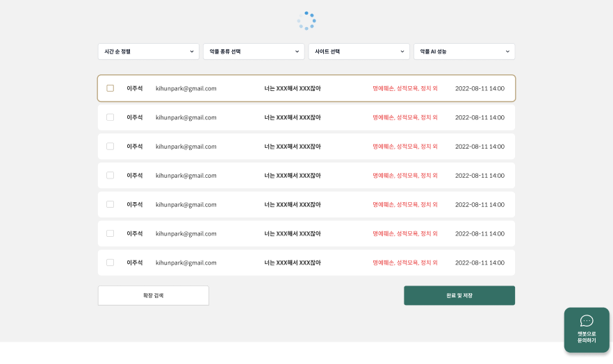The image size is (613, 364).
Task: Click the loading spinner at the top
Action: click(306, 21)
